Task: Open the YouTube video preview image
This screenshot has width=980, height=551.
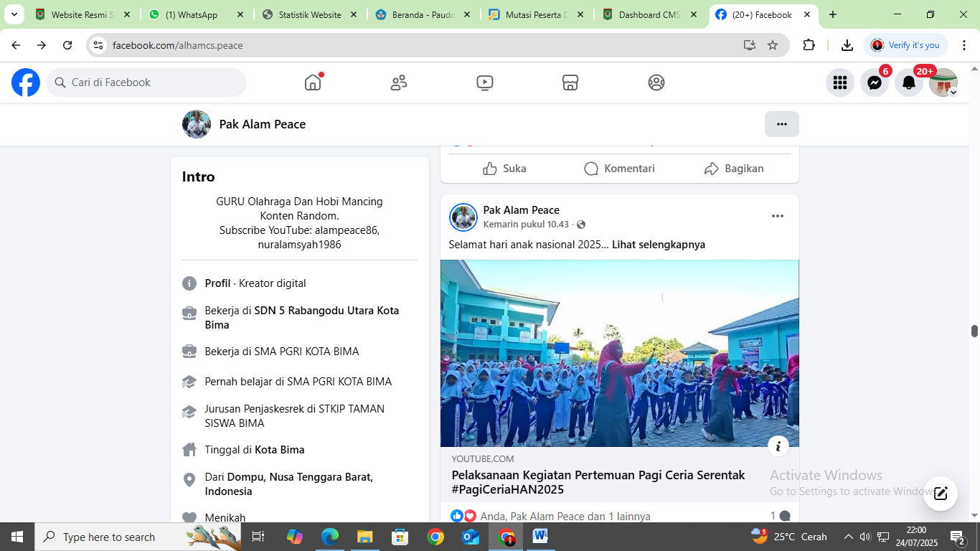Action: (620, 353)
